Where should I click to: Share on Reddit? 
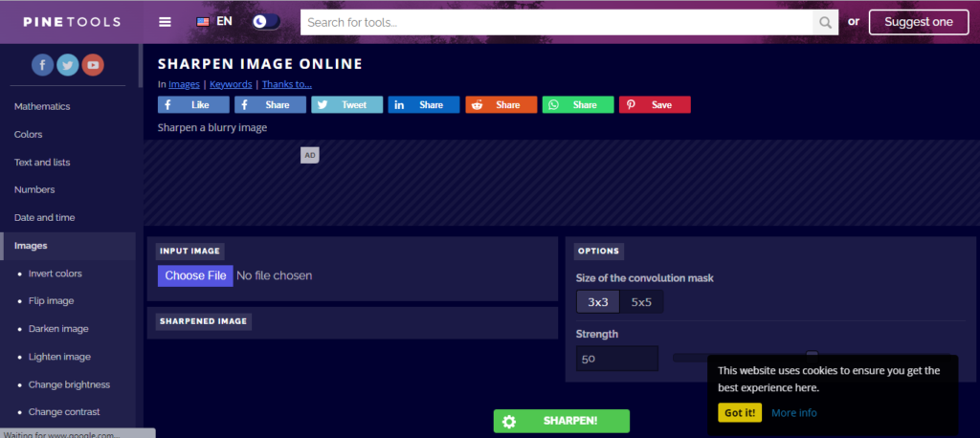(501, 105)
